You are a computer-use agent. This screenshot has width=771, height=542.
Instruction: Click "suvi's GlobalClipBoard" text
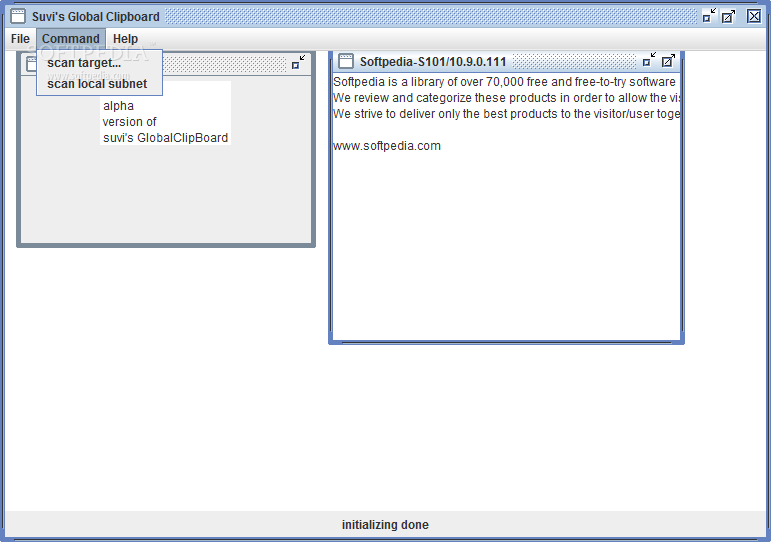165,138
